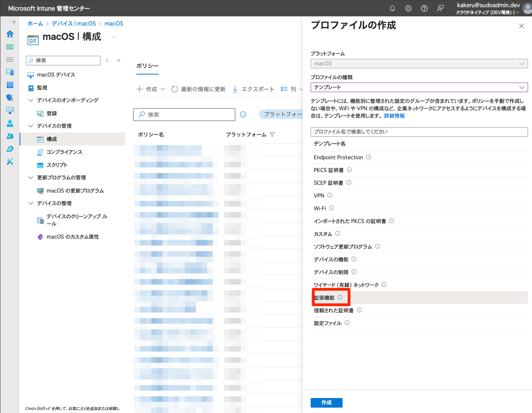Viewport: 532px width, 413px height.
Task: Open the notifications bell icon
Action: [392, 8]
